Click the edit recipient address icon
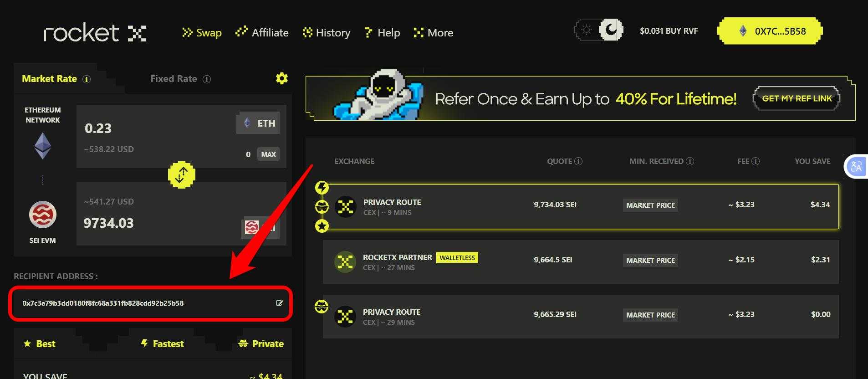Image resolution: width=868 pixels, height=379 pixels. pos(280,303)
